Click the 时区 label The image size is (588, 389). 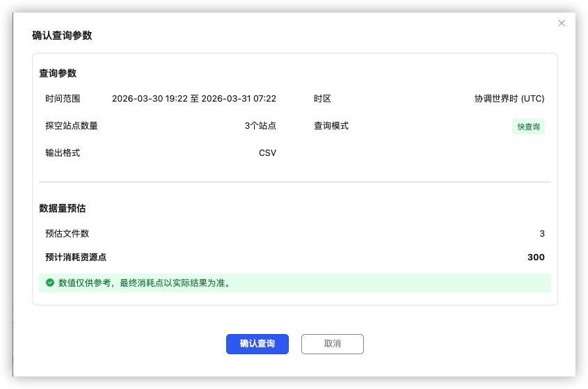coord(322,99)
